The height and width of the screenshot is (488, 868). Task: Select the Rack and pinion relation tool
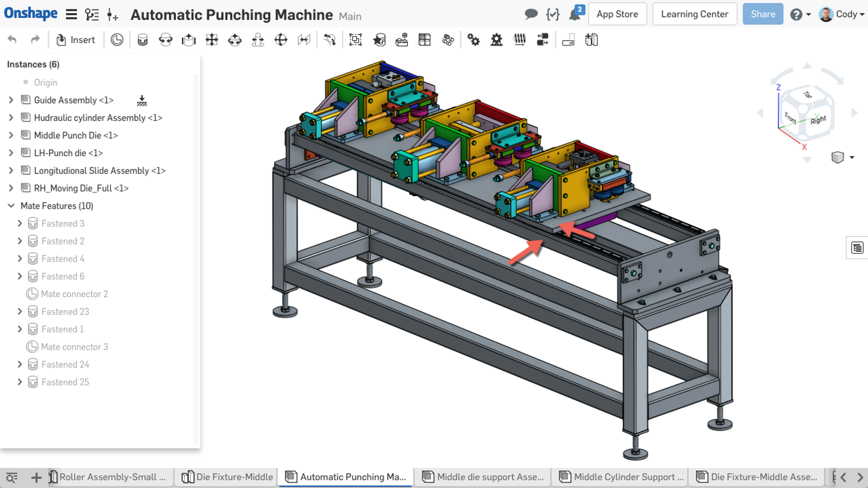[x=496, y=40]
